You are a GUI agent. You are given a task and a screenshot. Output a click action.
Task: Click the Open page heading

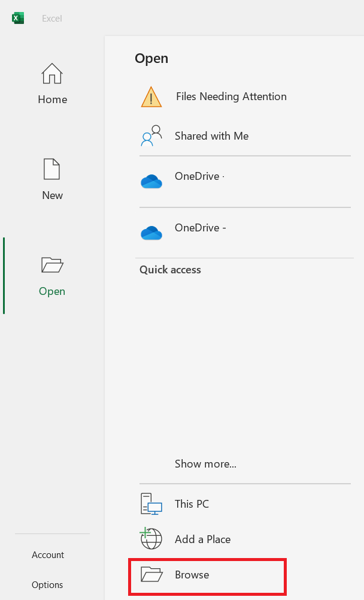click(x=151, y=58)
